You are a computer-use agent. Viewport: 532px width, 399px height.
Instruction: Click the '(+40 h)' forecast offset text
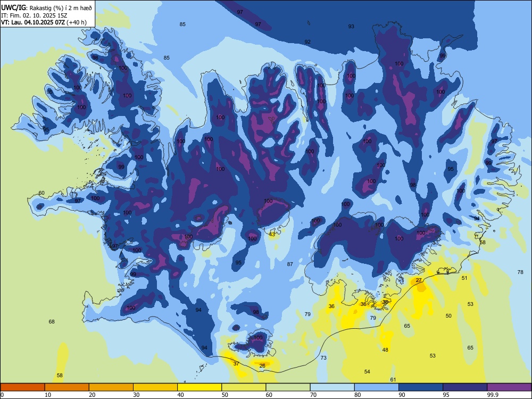point(77,22)
